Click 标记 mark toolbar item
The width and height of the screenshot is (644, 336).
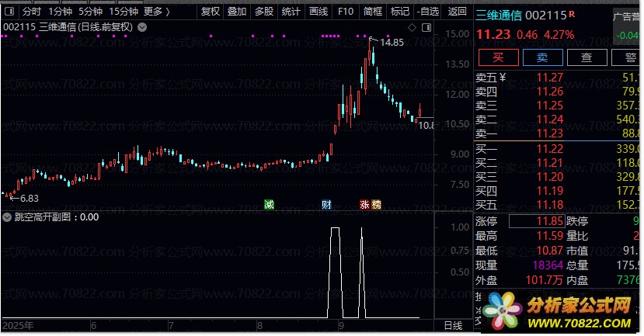click(400, 11)
